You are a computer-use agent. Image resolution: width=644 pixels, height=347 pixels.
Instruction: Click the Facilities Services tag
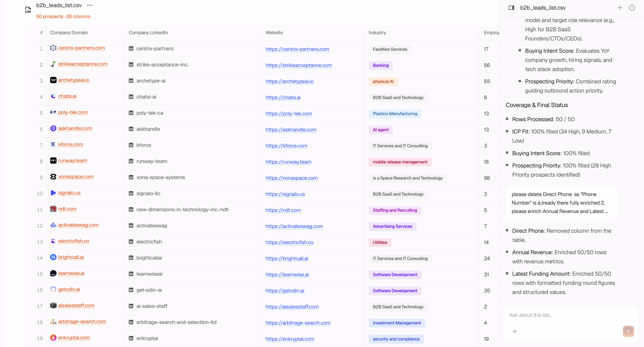(x=390, y=49)
